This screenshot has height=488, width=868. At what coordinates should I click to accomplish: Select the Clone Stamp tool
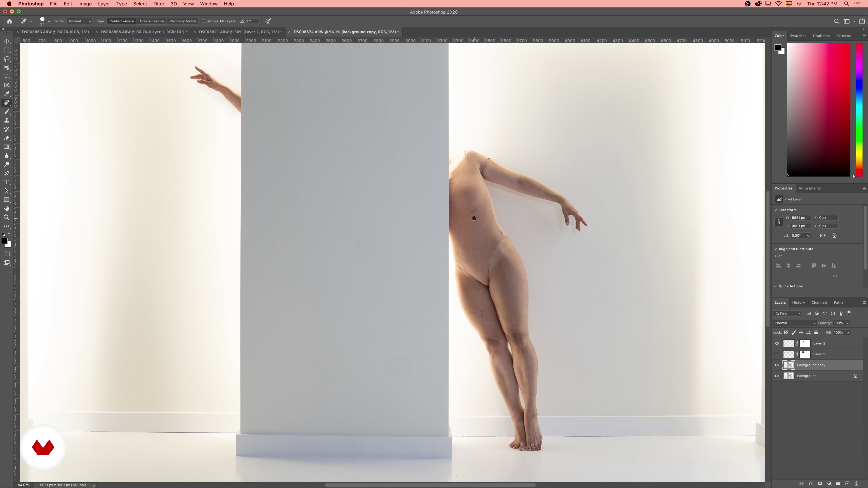[x=7, y=121]
